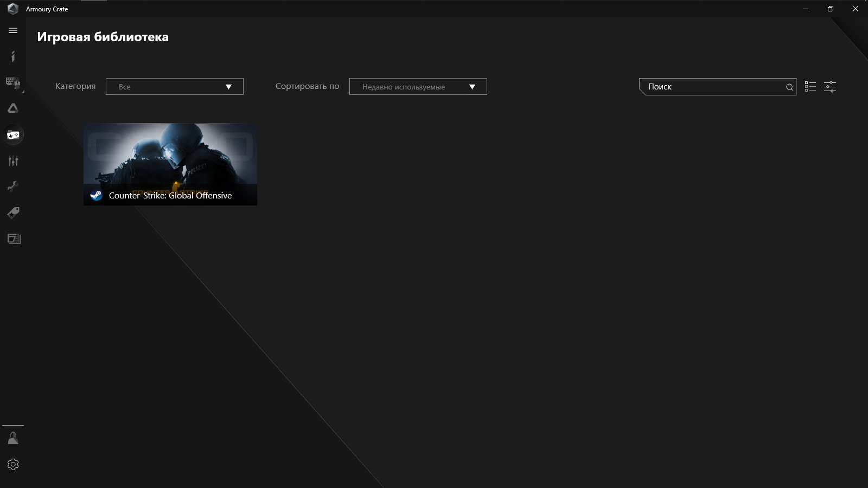
Task: Select the Counter-Strike: Global Offensive game tile
Action: click(170, 164)
